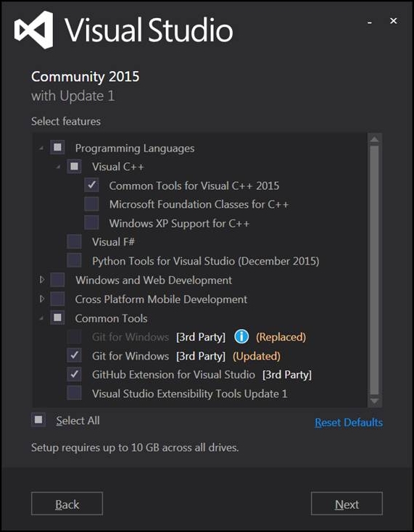The width and height of the screenshot is (414, 532).
Task: Close the Visual Studio setup window
Action: [x=393, y=21]
